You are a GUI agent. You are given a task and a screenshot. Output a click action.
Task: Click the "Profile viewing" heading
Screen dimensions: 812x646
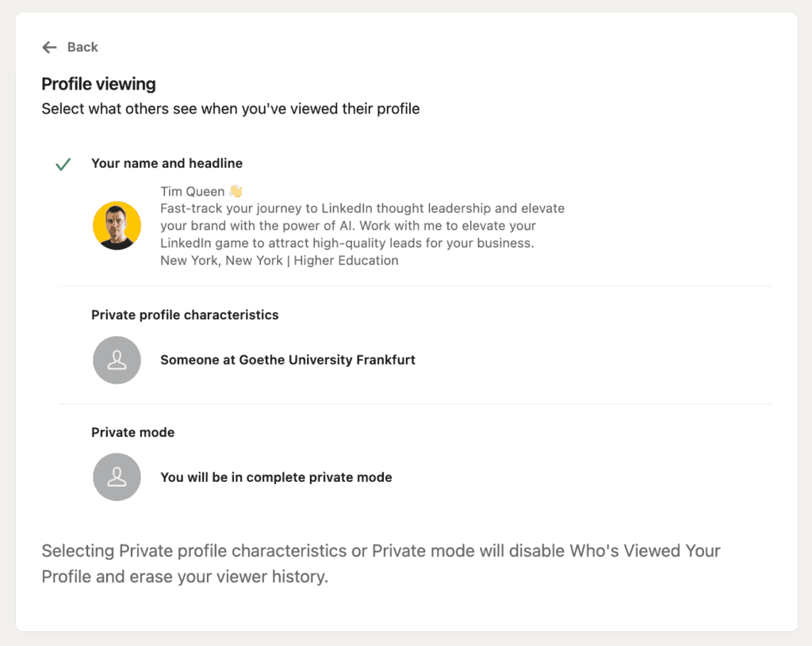(98, 84)
